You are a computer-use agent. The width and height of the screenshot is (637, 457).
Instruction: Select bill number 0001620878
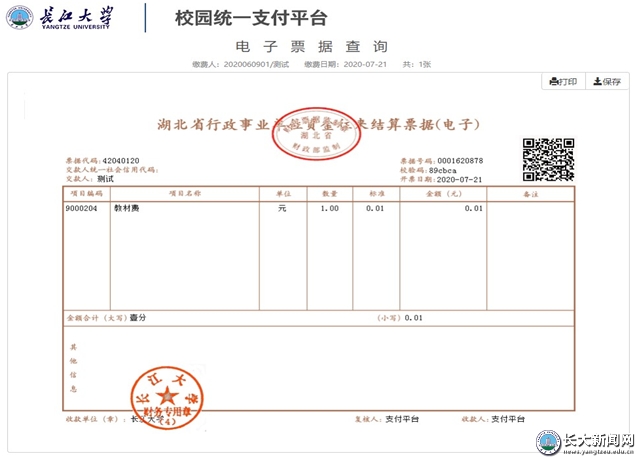coord(460,161)
